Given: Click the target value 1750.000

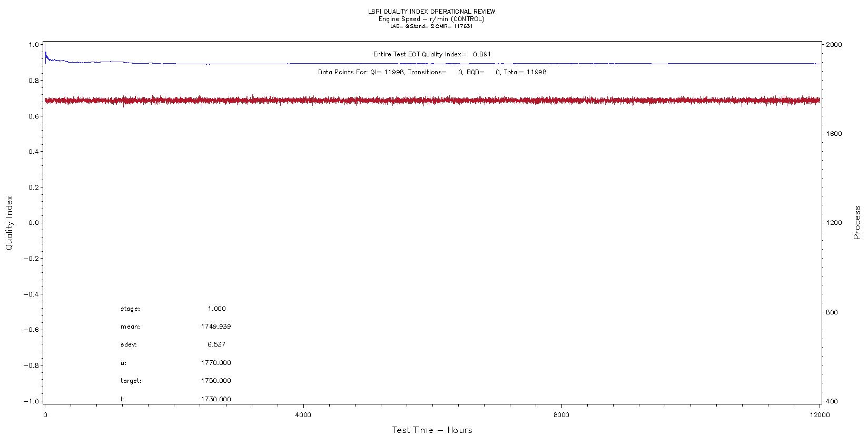Looking at the screenshot, I should coord(216,381).
